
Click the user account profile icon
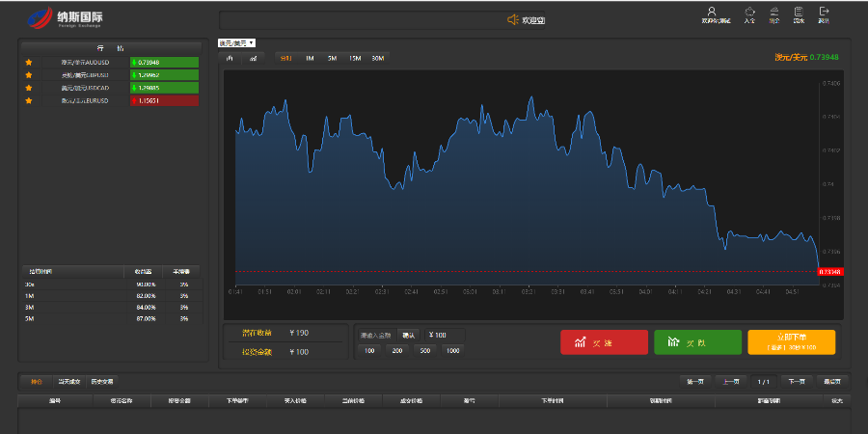coord(713,12)
